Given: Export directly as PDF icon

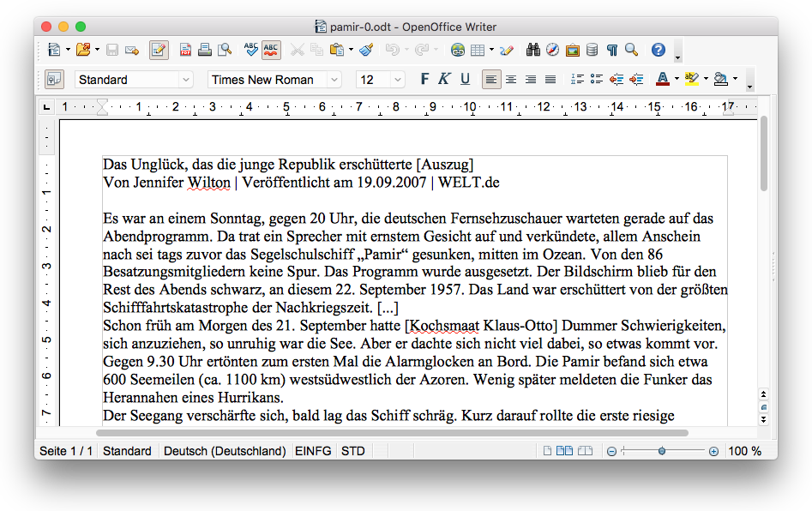Looking at the screenshot, I should click(185, 50).
